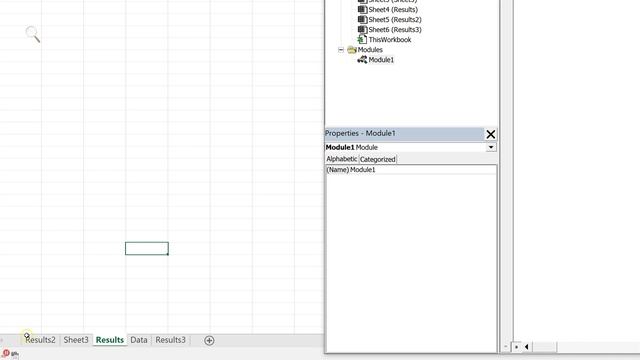Click the code window left scroll arrow
Image resolution: width=640 pixels, height=360 pixels.
click(x=527, y=347)
